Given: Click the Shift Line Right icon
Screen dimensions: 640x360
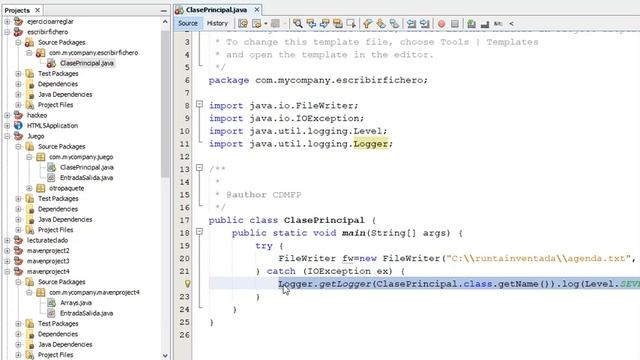Looking at the screenshot, I should (424, 24).
